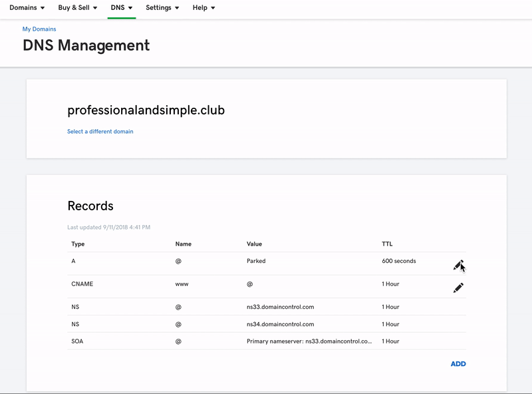Viewport: 532px width, 394px height.
Task: Click the Name column header
Action: coord(184,244)
